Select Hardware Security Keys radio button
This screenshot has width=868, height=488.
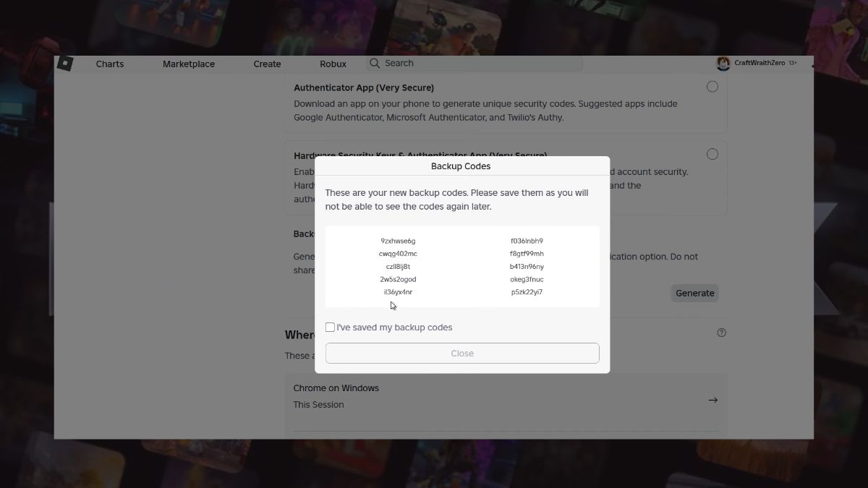tap(712, 154)
